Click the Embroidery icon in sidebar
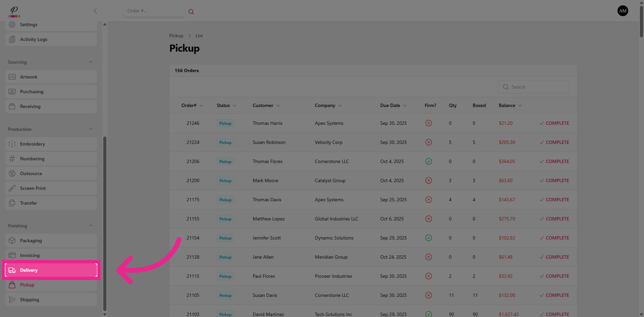 click(12, 144)
